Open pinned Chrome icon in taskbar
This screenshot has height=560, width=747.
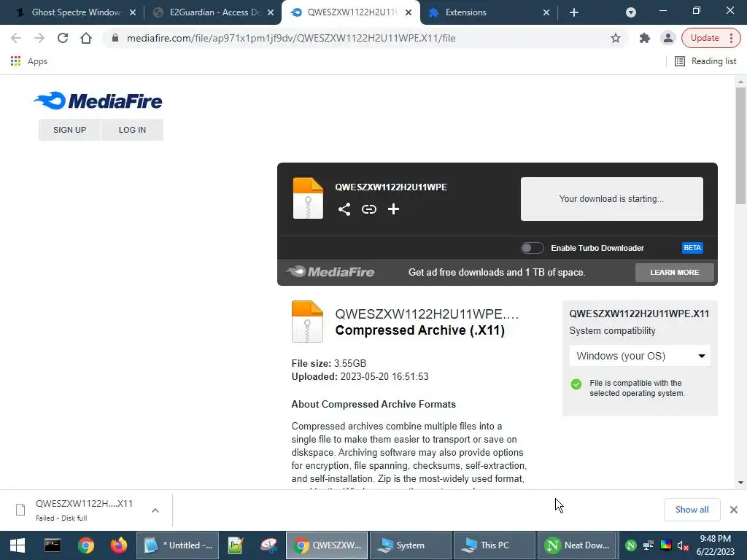(86, 545)
